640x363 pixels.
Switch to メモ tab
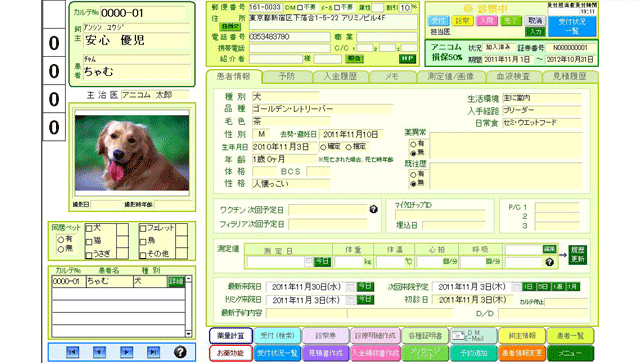(392, 76)
